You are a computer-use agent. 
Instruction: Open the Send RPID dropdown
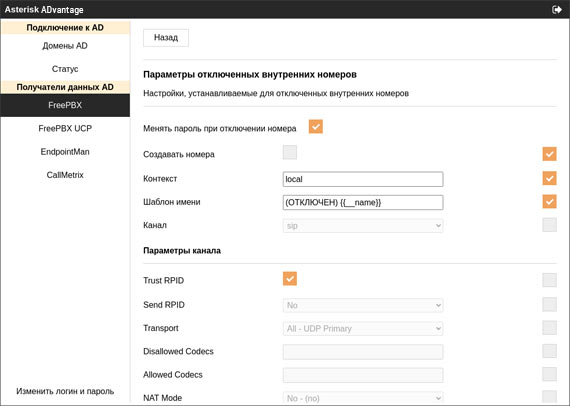click(x=363, y=305)
